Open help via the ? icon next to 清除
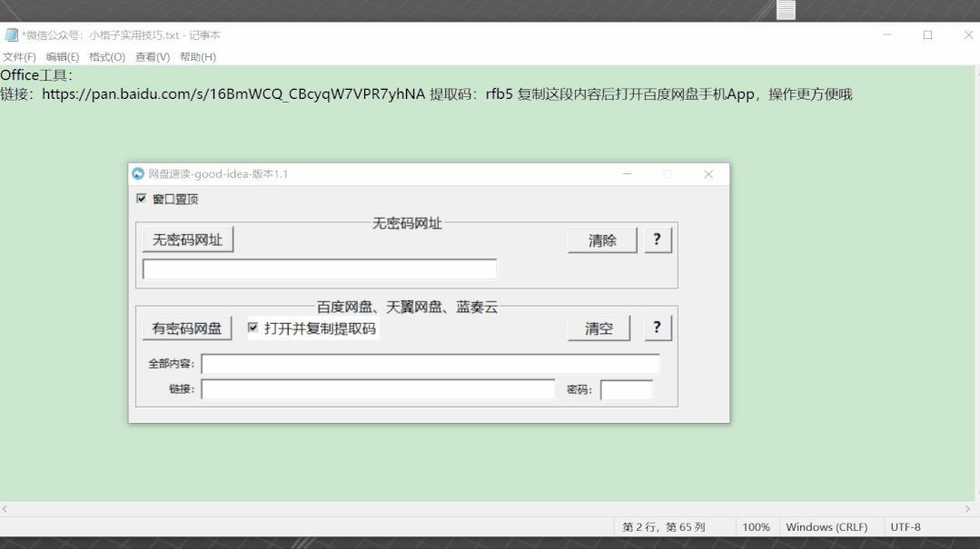Image resolution: width=980 pixels, height=549 pixels. 658,240
